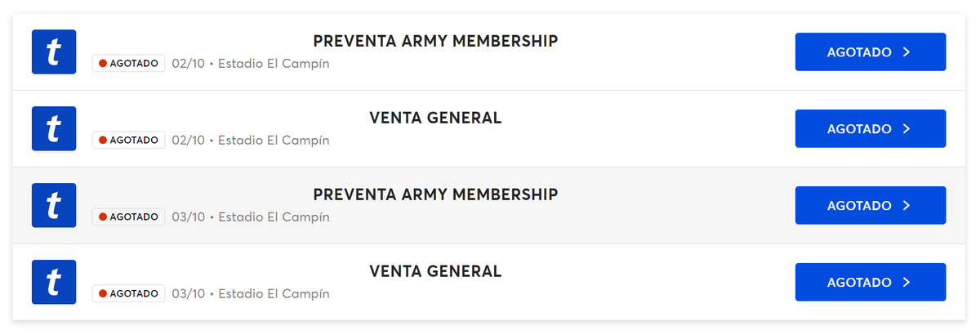Screen dimensions: 980x335
Task: Click blue Agotado button for 03/10 Venta General
Action: click(x=870, y=283)
